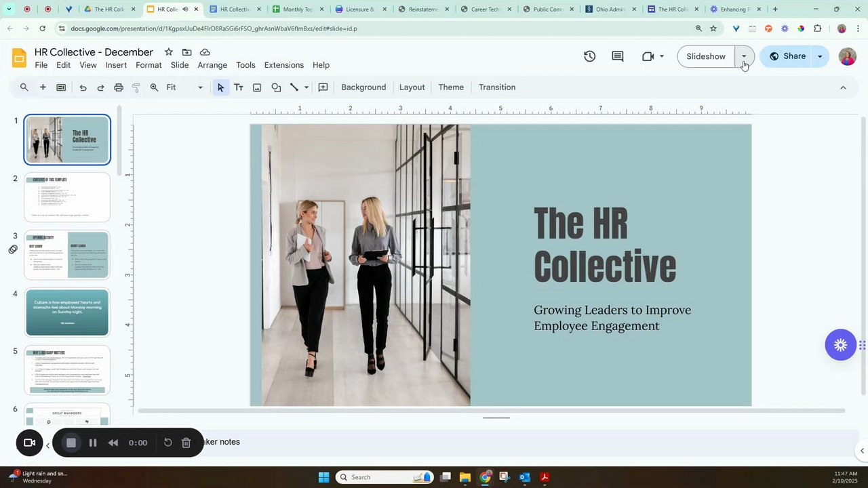
Task: Open the floating purple assistant button
Action: tap(841, 345)
